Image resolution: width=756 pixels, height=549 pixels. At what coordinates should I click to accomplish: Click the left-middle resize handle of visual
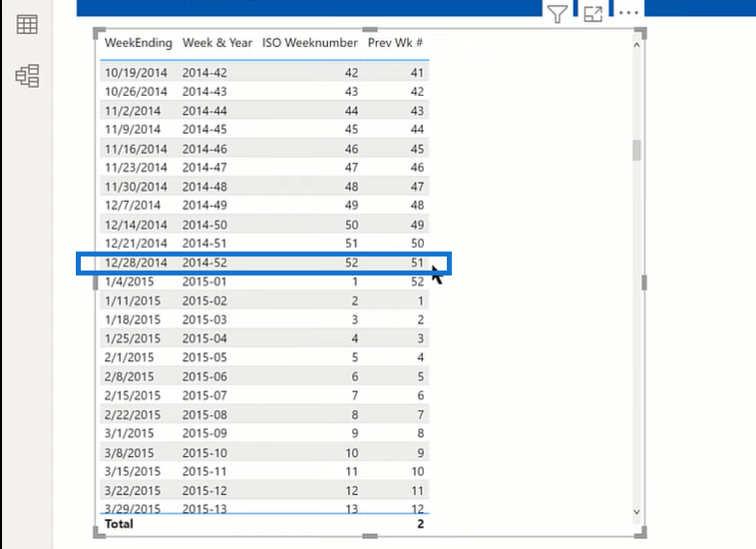coord(96,282)
